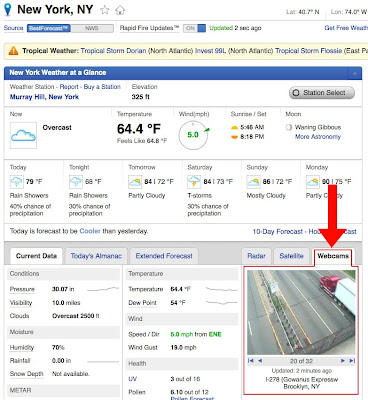
Task: Select BestForecast as the source
Action: [49, 28]
